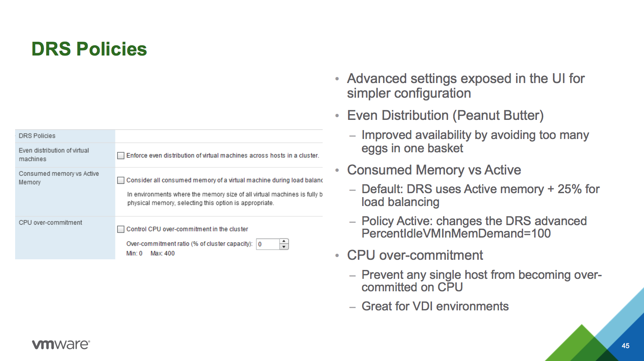Check the consider all consumed memory option
This screenshot has width=644, height=361.
pyautogui.click(x=120, y=180)
